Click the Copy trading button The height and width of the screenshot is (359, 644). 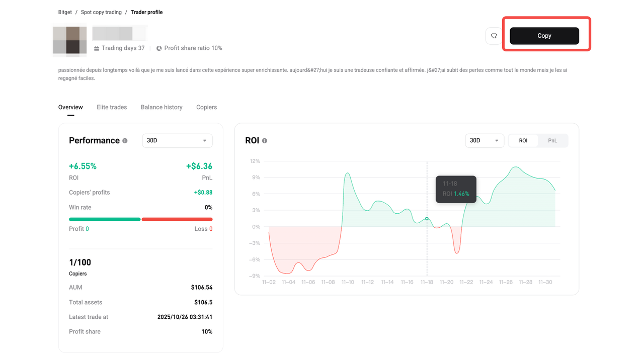(x=544, y=35)
